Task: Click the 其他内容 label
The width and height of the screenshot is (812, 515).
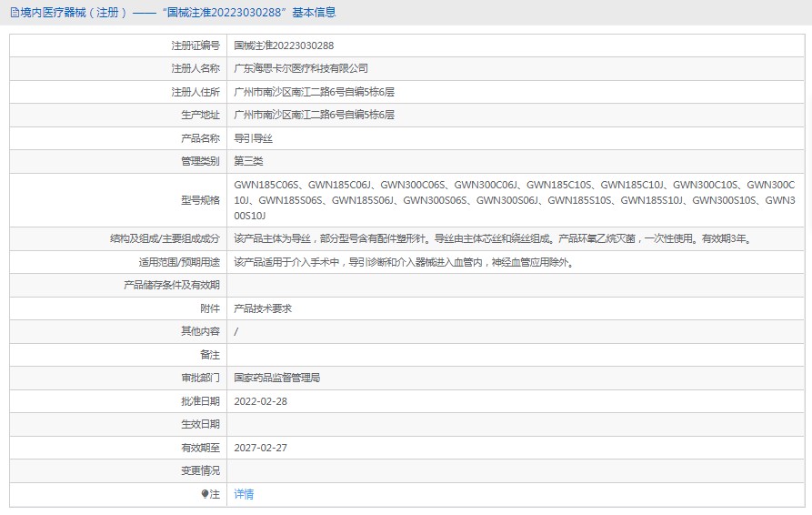Action: (200, 331)
